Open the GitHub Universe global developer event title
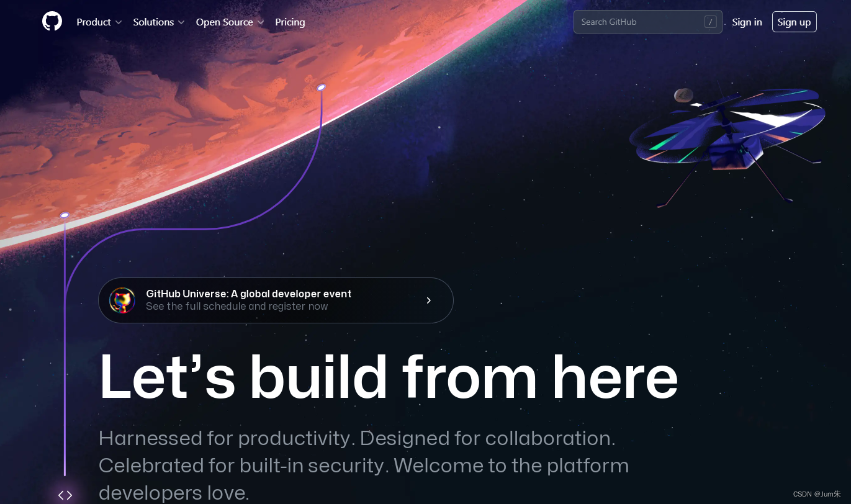The height and width of the screenshot is (504, 851). (249, 294)
